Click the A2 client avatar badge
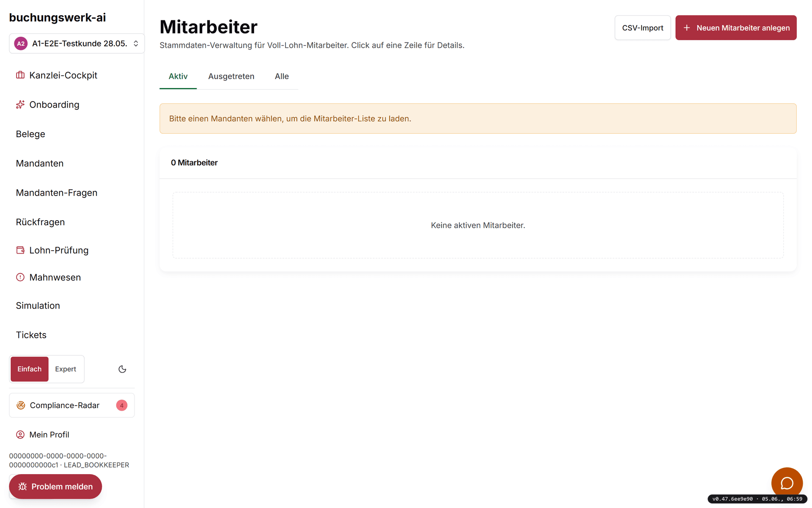 [x=21, y=44]
